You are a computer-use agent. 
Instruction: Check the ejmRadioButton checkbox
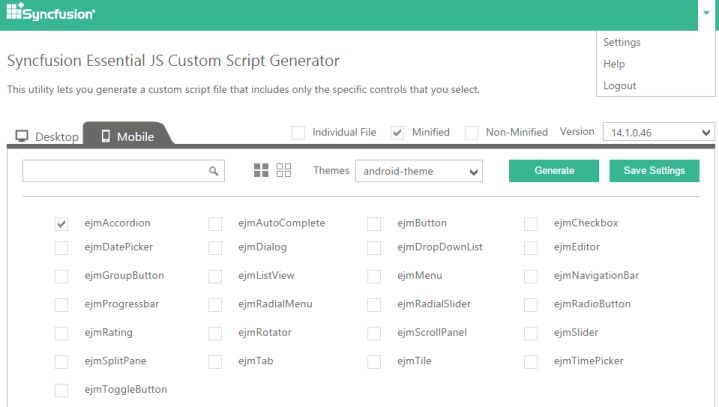tap(531, 305)
